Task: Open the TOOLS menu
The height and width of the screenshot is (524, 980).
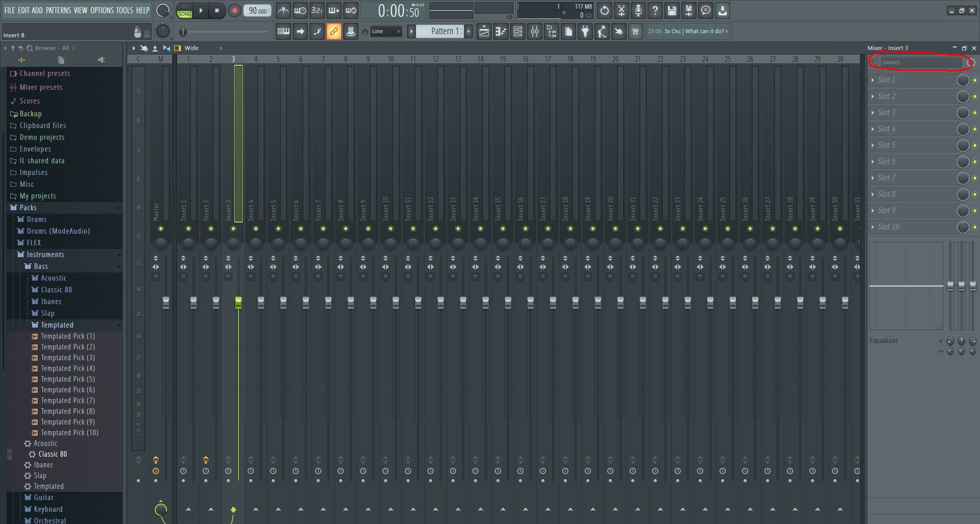Action: click(125, 10)
